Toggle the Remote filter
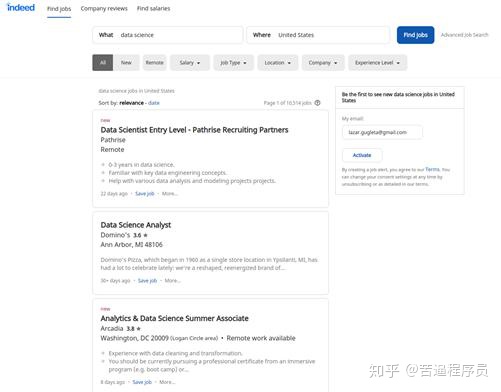501x392 pixels. point(155,62)
